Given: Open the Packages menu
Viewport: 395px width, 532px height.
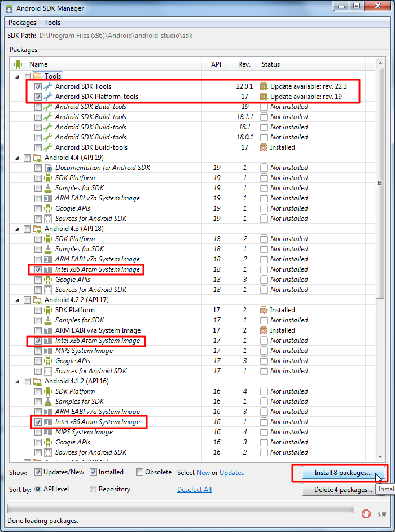Looking at the screenshot, I should (x=23, y=23).
